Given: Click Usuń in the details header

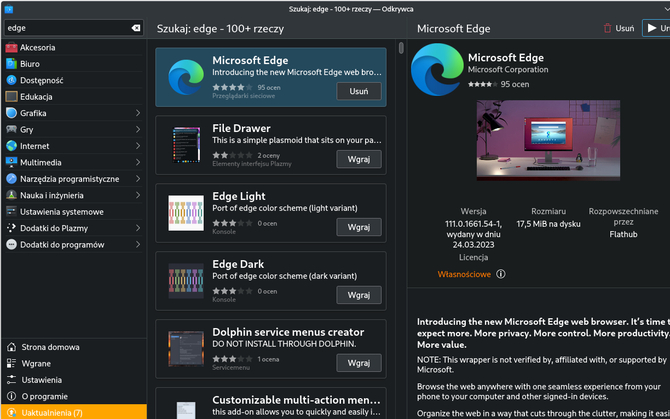Looking at the screenshot, I should [x=619, y=28].
